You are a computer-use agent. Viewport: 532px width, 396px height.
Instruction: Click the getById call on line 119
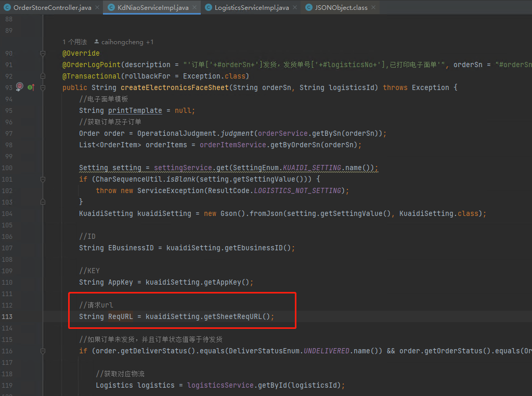[x=272, y=385]
